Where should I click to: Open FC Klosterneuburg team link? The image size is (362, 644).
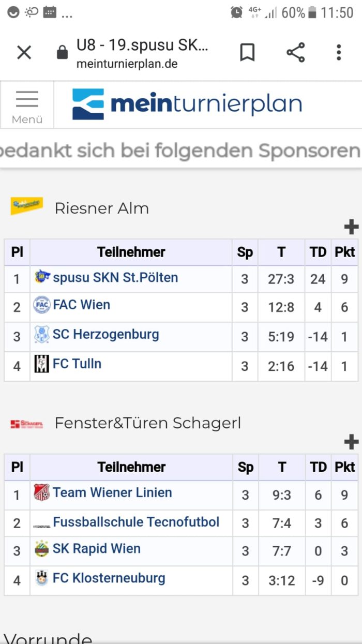(109, 578)
